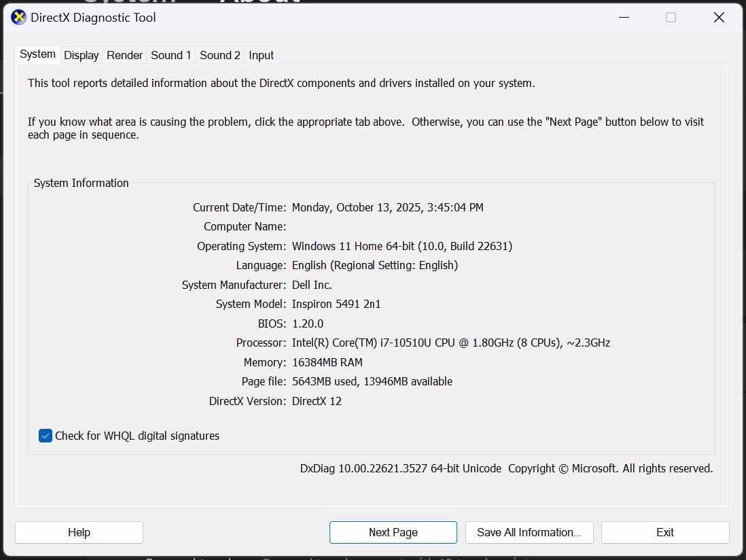
Task: Switch to the Sound 2 tab
Action: [x=220, y=55]
